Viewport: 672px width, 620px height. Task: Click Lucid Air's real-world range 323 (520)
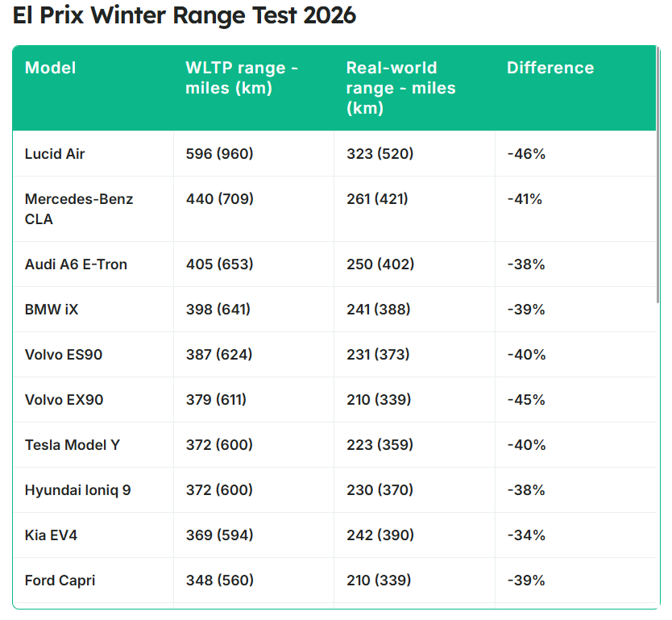pyautogui.click(x=380, y=154)
